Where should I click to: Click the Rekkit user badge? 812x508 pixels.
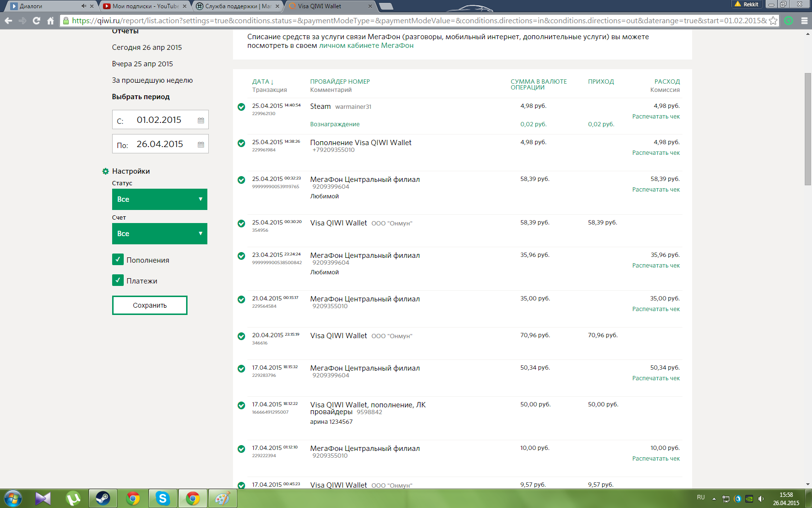click(x=747, y=4)
